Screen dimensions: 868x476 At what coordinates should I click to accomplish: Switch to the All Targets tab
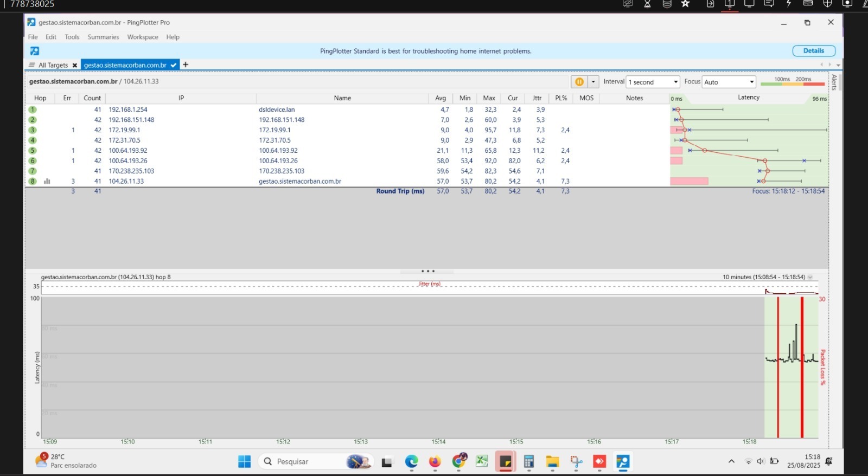point(53,65)
